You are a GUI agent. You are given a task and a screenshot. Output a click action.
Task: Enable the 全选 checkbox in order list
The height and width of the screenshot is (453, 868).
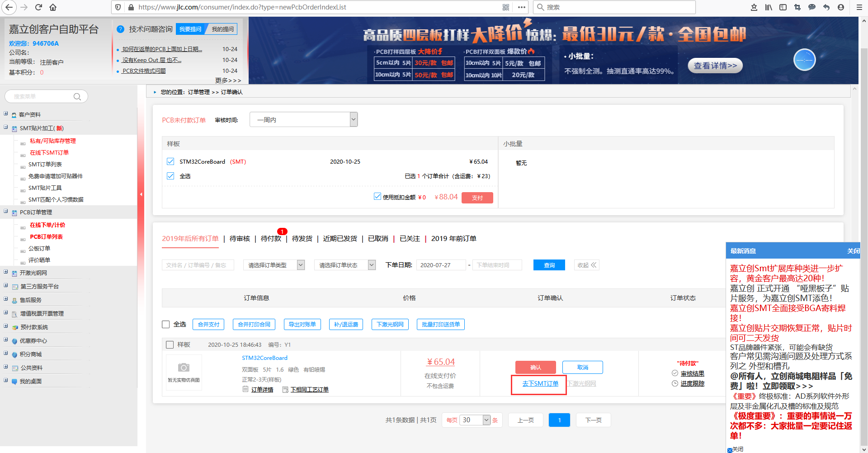[166, 324]
